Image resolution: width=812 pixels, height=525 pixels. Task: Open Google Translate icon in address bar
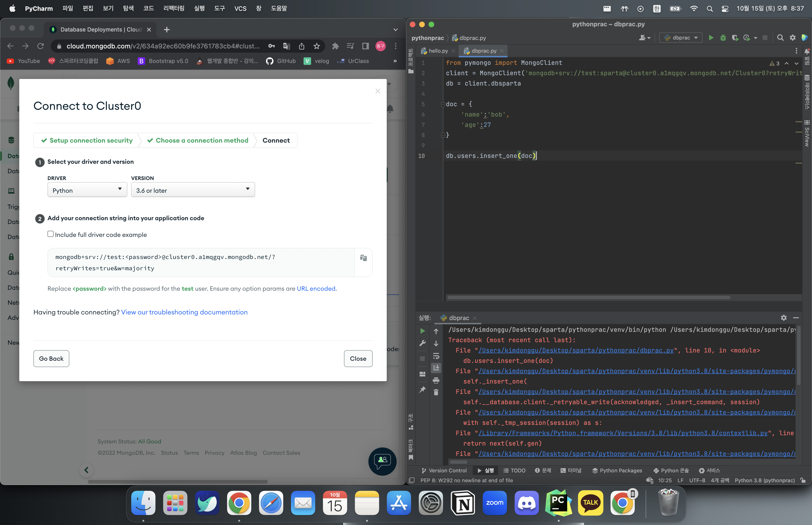tap(287, 46)
